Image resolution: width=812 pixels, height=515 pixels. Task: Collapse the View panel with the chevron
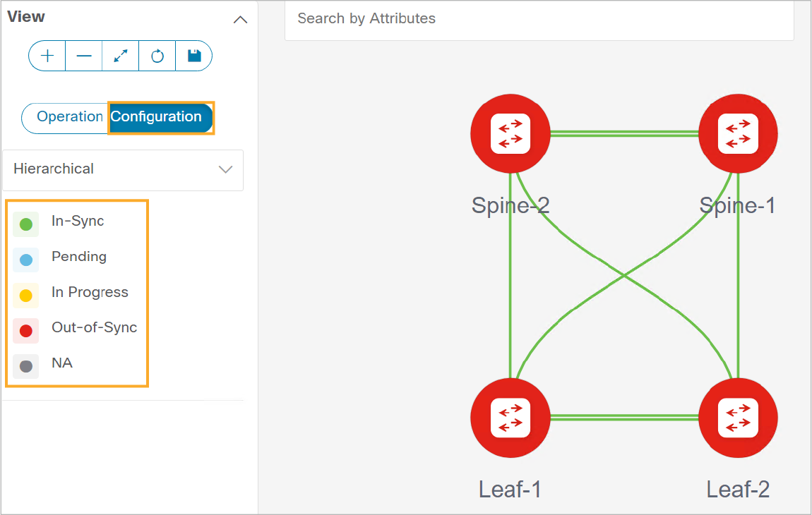pos(240,20)
